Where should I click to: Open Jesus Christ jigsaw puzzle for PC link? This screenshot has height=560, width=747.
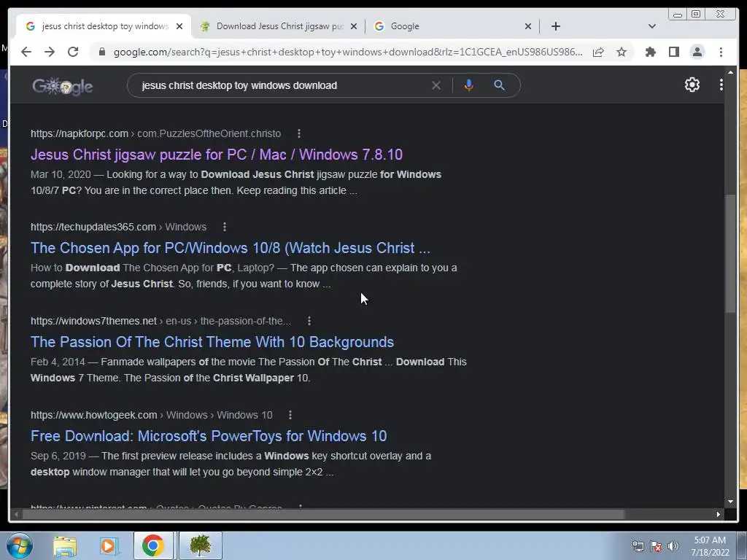tap(217, 155)
